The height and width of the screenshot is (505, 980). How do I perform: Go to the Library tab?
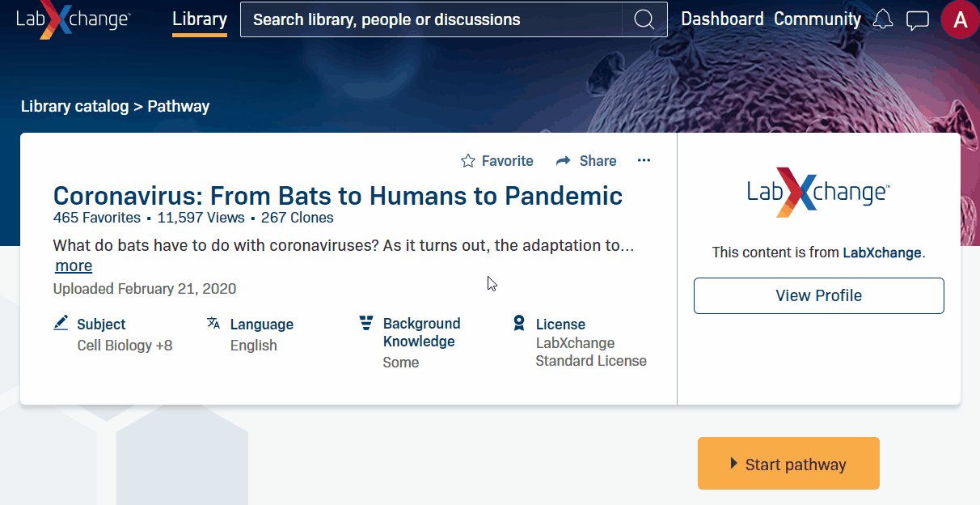200,19
